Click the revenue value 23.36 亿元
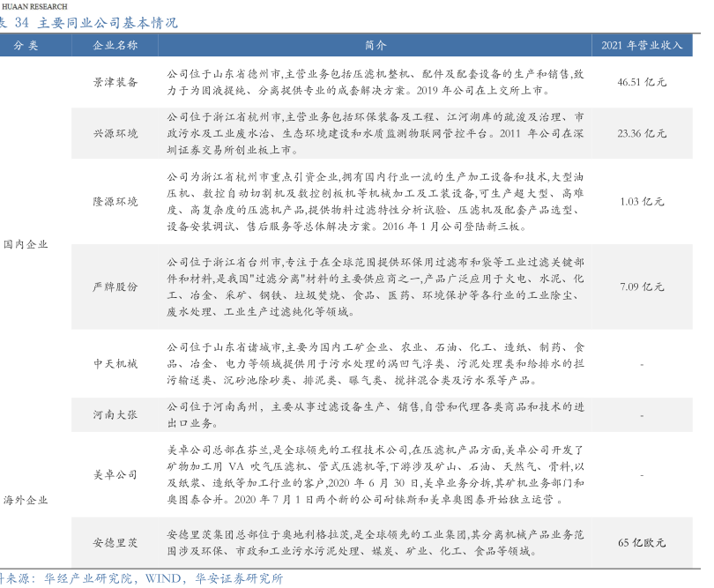This screenshot has height=588, width=714. [642, 133]
